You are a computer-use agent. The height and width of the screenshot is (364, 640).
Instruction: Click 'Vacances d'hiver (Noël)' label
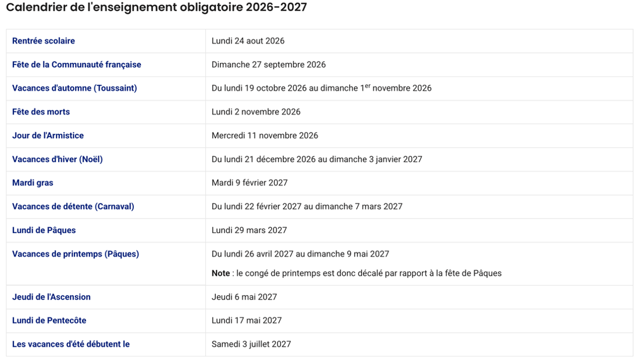(x=57, y=159)
